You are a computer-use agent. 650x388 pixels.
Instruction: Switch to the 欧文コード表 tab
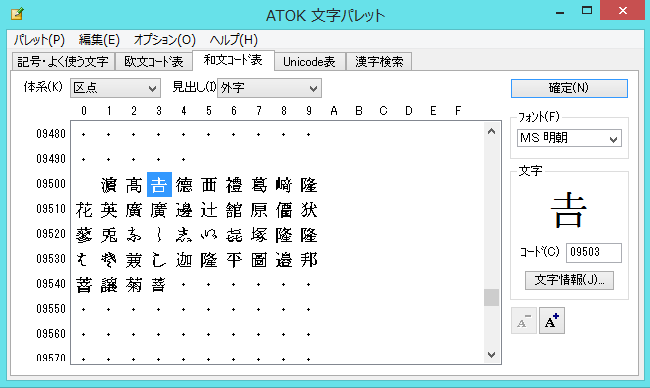point(154,62)
